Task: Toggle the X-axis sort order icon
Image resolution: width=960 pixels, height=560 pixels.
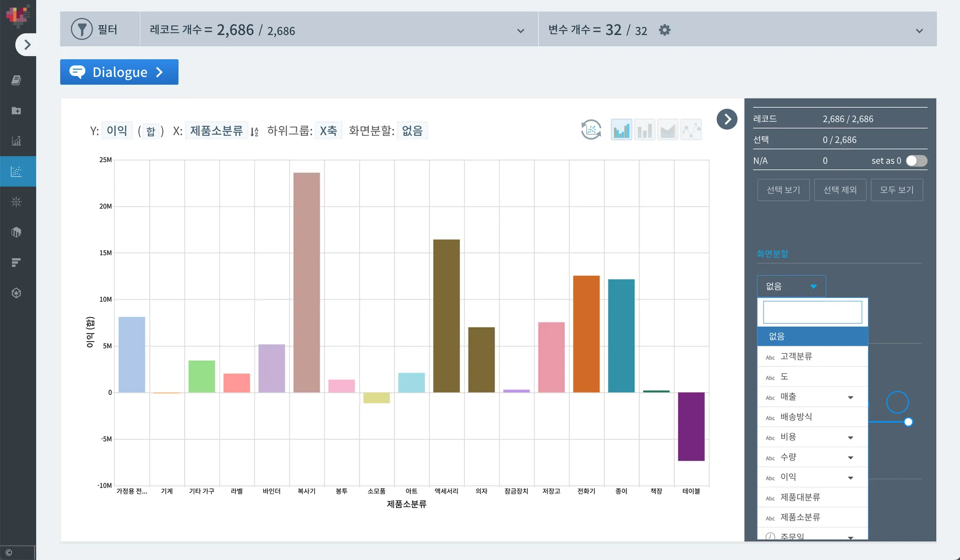Action: 254,132
